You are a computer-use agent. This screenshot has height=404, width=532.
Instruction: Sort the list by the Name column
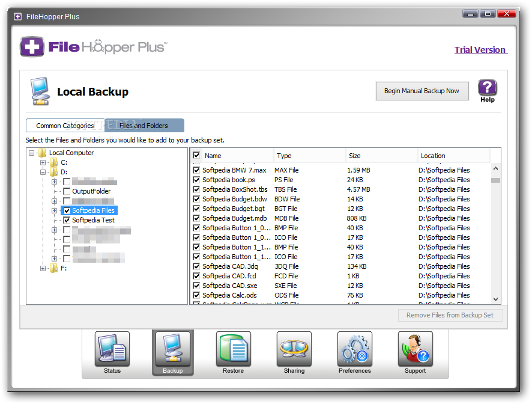pos(238,156)
